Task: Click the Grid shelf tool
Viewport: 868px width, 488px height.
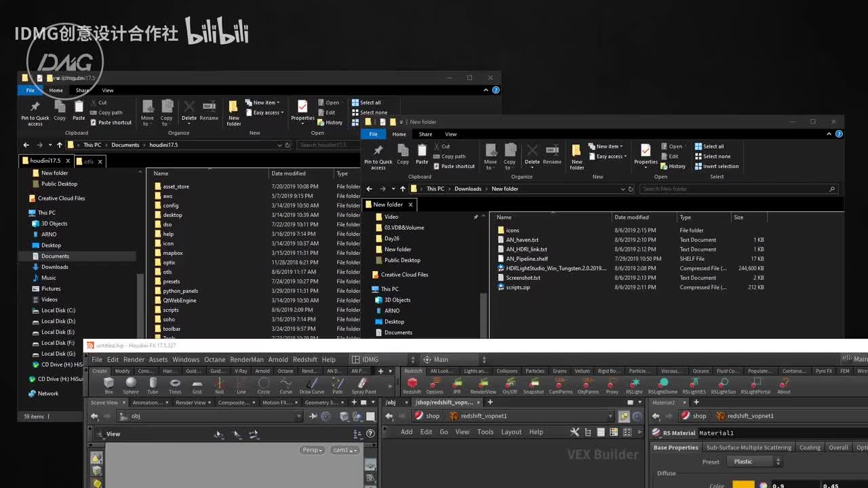Action: [x=197, y=386]
